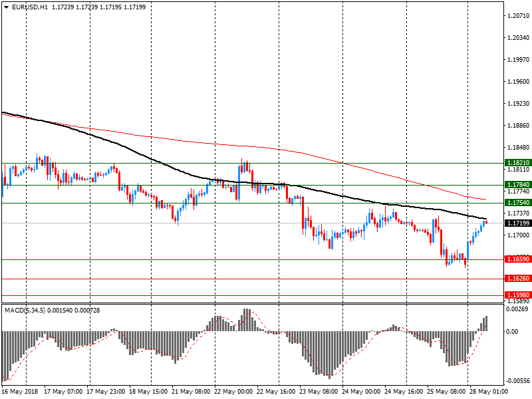The width and height of the screenshot is (532, 399).
Task: Click the 21 May 08:00 time label
Action: (191, 392)
